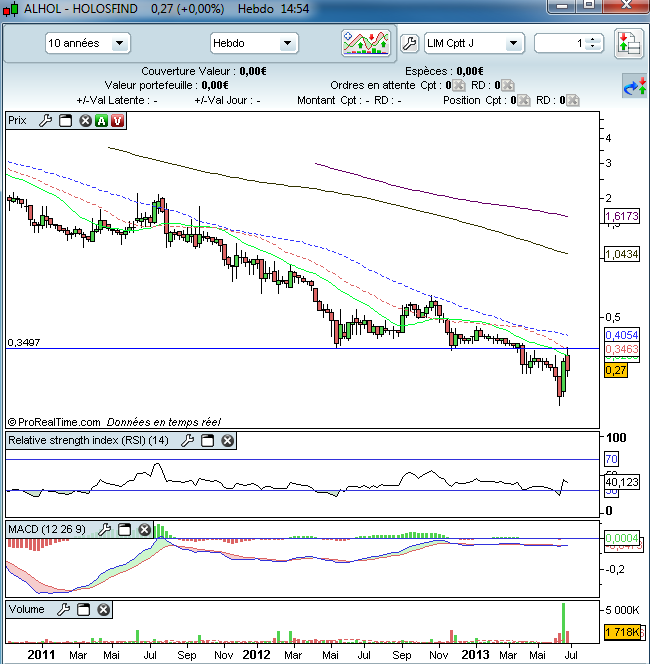Remove the Volume indicator panel
This screenshot has height=664, width=650.
(x=103, y=609)
